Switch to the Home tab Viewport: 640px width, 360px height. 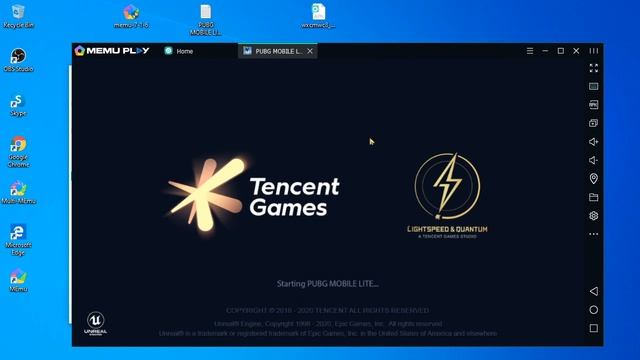pos(179,51)
